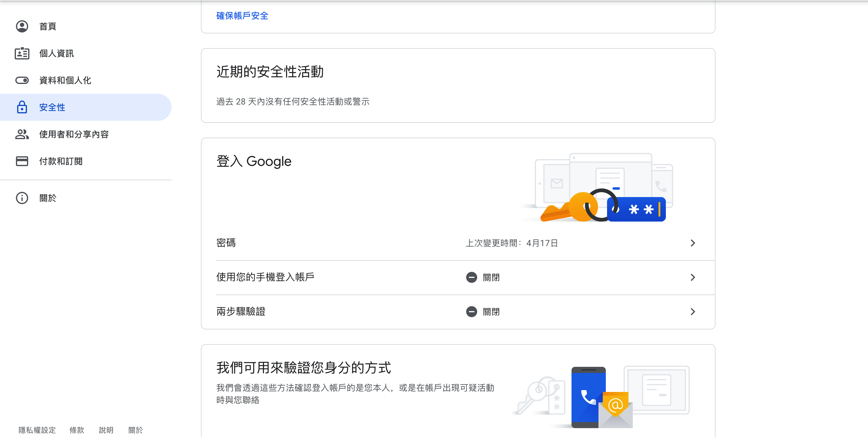The width and height of the screenshot is (868, 437).
Task: Click the 使用者和分享內容 people icon
Action: [22, 134]
